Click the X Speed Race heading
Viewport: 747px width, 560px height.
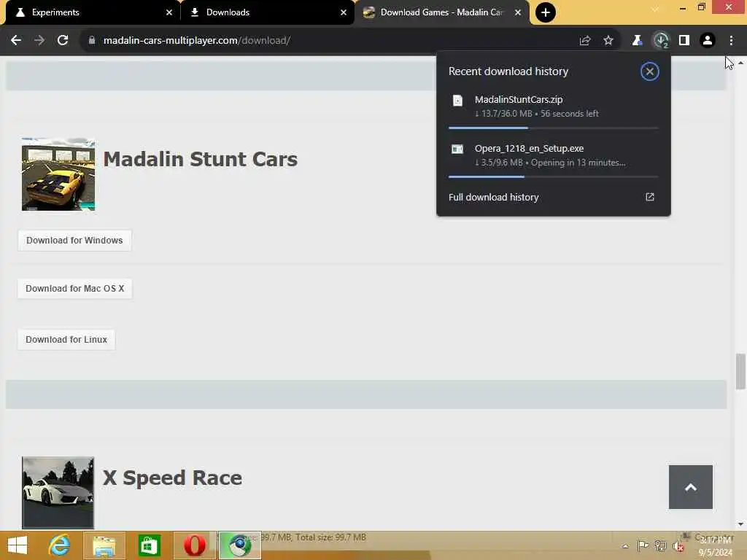[x=172, y=478]
